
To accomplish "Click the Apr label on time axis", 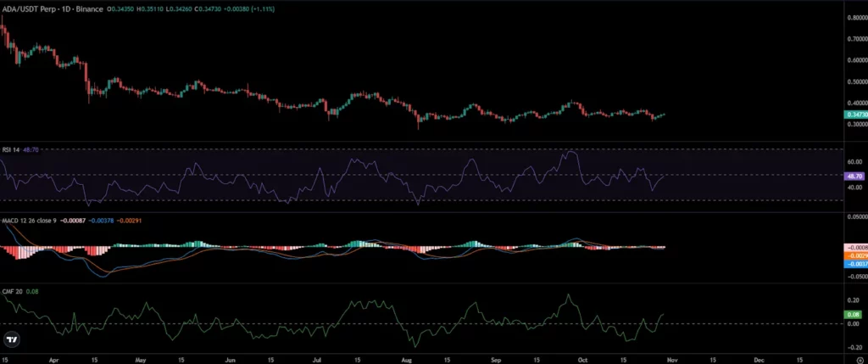I will pyautogui.click(x=53, y=359).
